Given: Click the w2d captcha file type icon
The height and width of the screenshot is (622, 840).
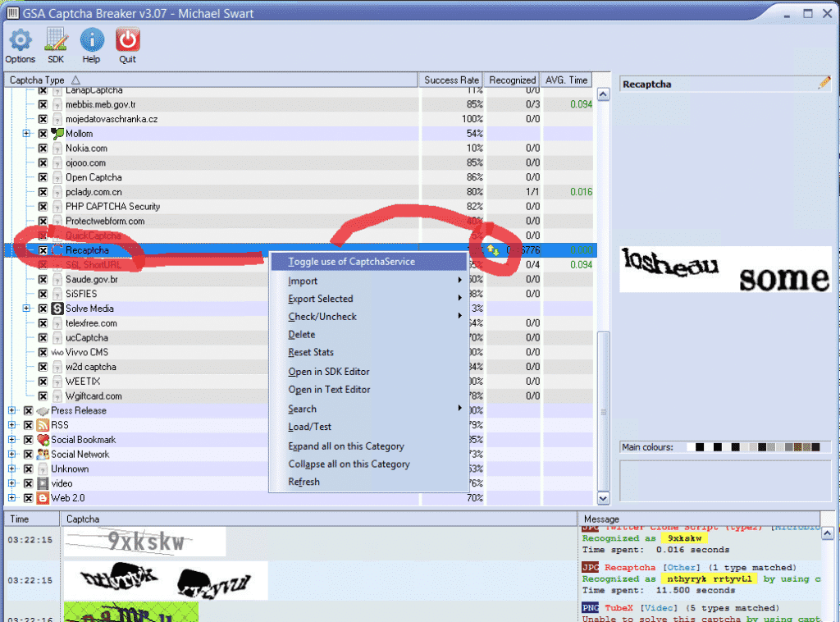Looking at the screenshot, I should 57,367.
